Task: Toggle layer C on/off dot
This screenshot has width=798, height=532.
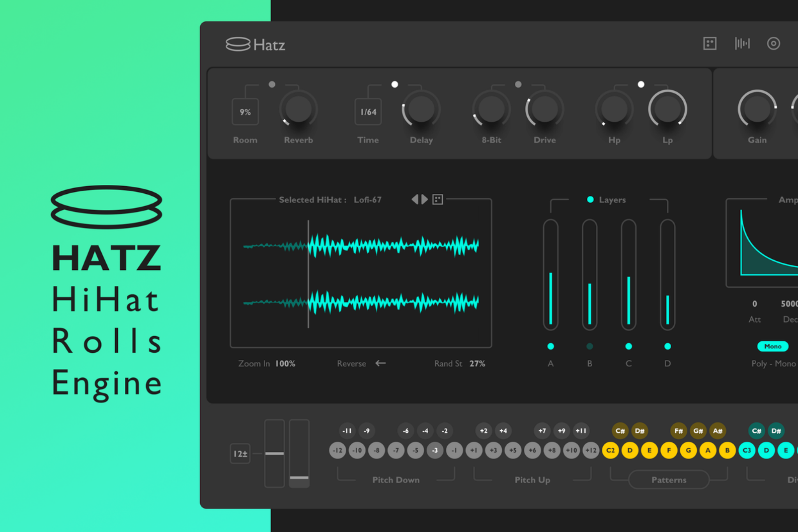Action: [x=629, y=346]
